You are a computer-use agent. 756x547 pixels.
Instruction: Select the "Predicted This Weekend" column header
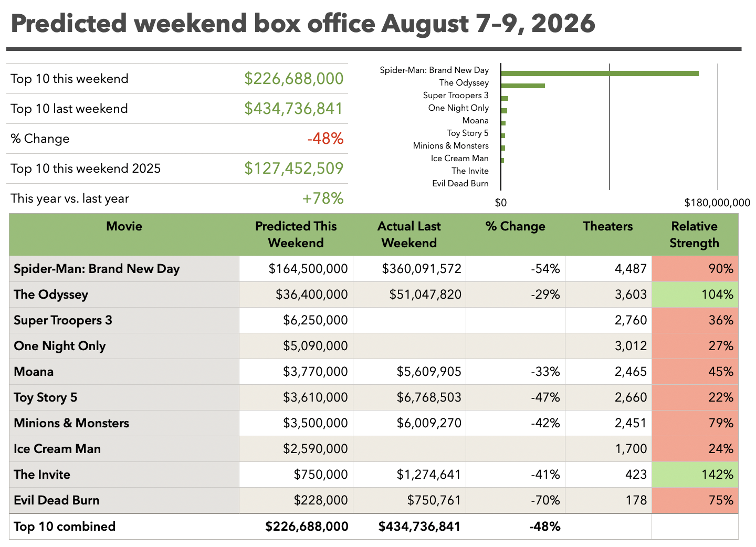point(296,235)
